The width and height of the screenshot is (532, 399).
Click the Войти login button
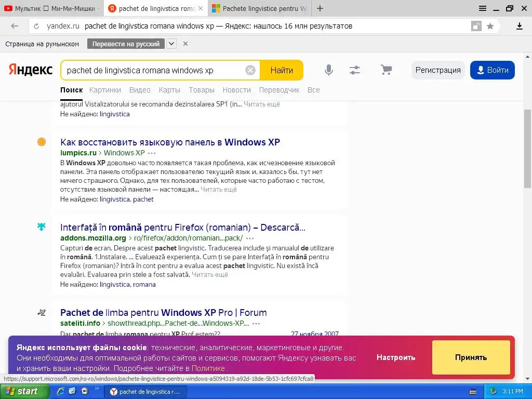tap(493, 70)
